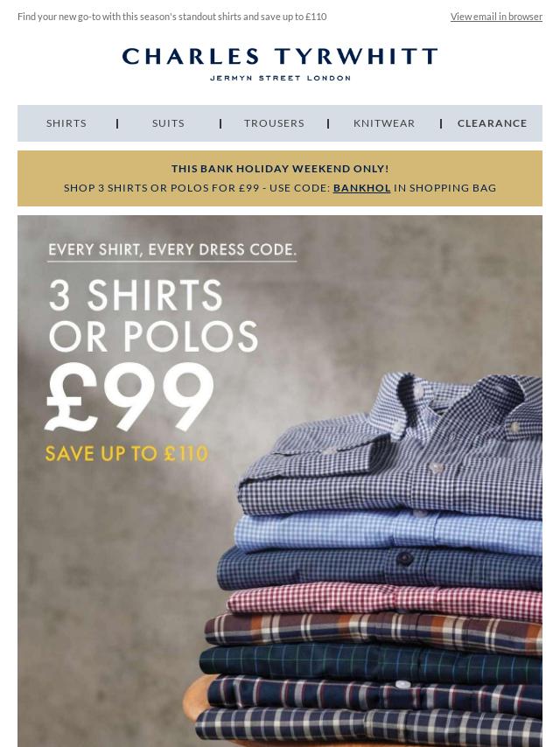Click the 3 Shirts or Polos text
Screen dimensions: 560x747
[153, 316]
